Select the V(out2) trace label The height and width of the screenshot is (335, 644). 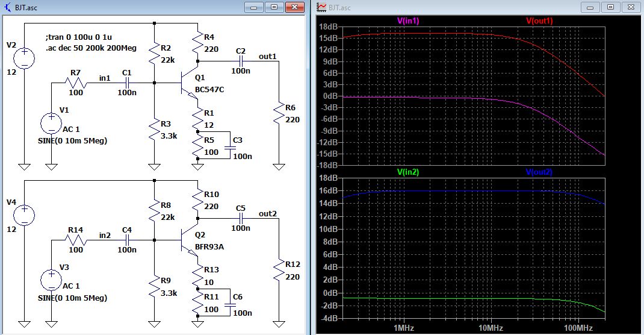click(539, 172)
